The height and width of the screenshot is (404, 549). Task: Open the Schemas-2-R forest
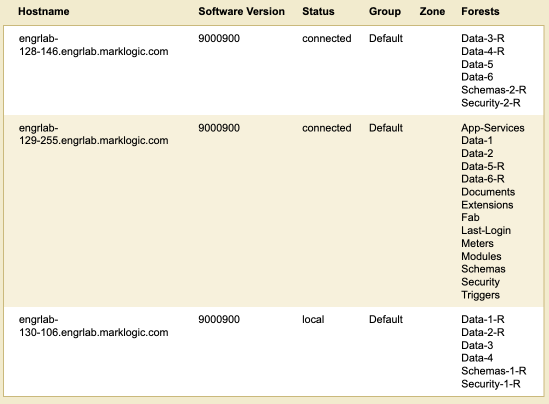click(x=494, y=90)
